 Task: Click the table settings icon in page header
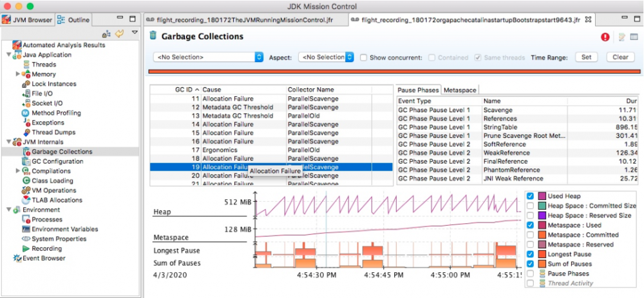tap(634, 37)
